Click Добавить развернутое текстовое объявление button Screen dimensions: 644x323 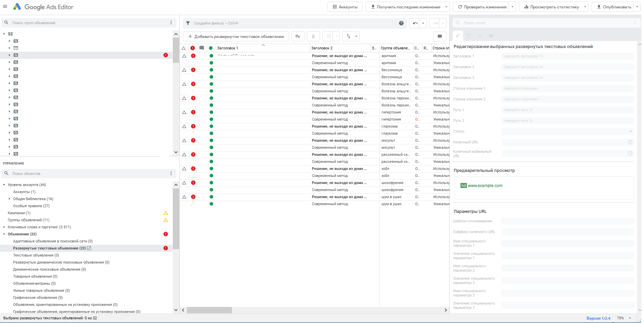click(x=236, y=36)
